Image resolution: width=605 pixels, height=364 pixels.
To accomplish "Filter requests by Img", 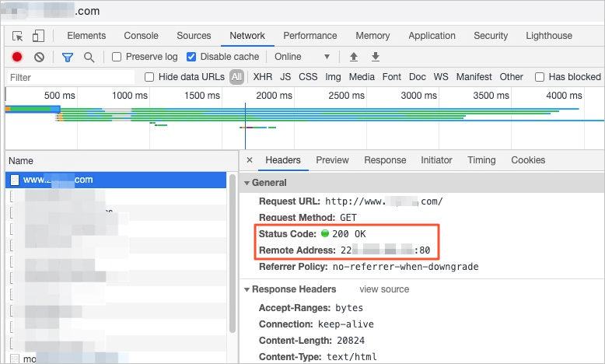I will 333,77.
